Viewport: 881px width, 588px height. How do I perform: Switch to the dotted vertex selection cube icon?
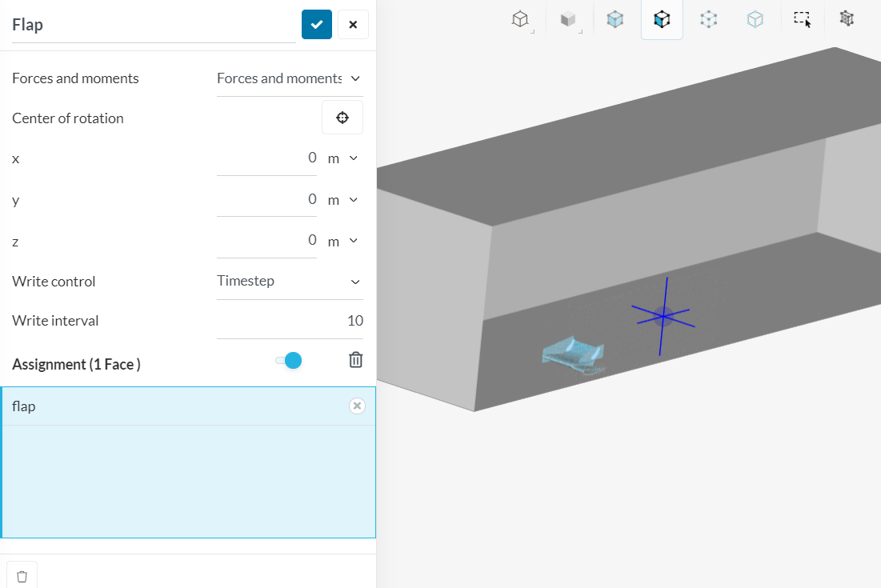pos(708,19)
